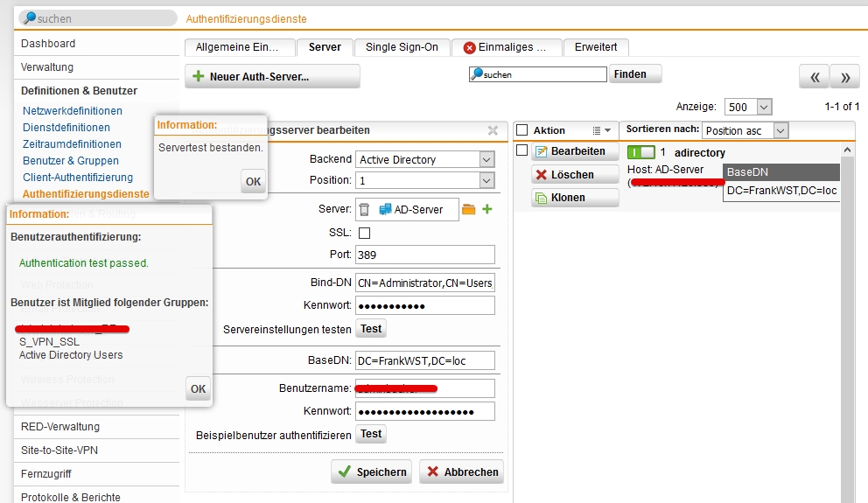
Task: Click Test next to Beispielbenutzer authentifizieren
Action: tap(371, 434)
